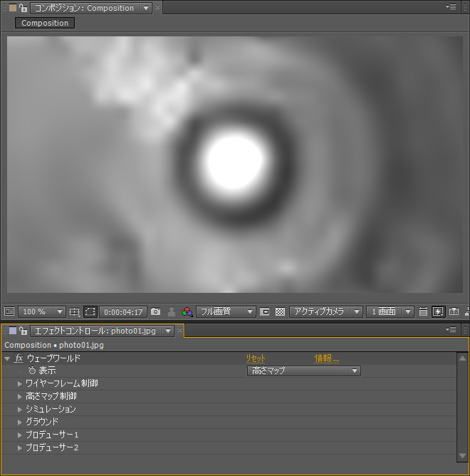Take a snapshot with the camera icon

point(156,311)
